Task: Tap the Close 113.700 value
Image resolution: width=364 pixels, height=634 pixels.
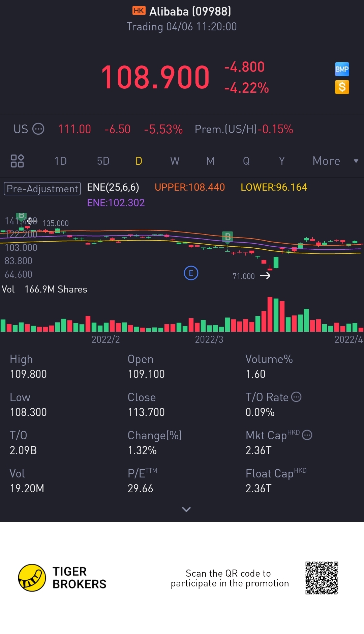Action: (x=146, y=412)
